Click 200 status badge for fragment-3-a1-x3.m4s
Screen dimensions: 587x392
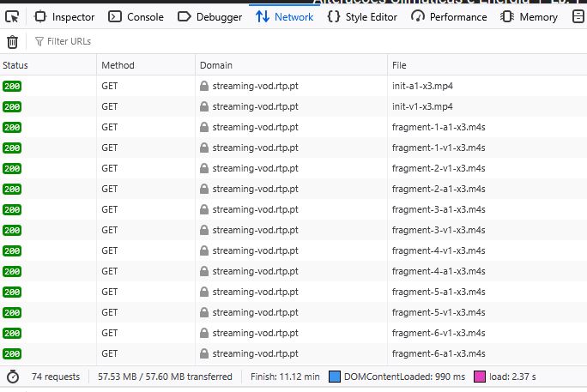[x=12, y=209]
